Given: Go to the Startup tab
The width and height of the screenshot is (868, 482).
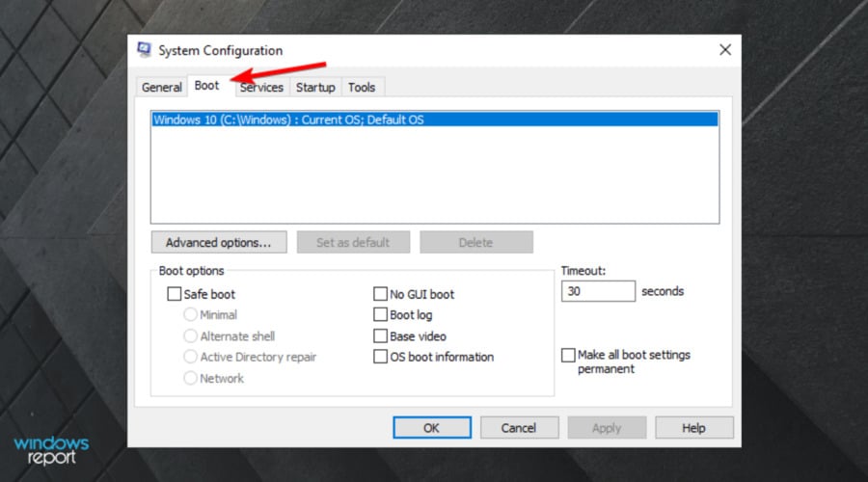Looking at the screenshot, I should (315, 88).
